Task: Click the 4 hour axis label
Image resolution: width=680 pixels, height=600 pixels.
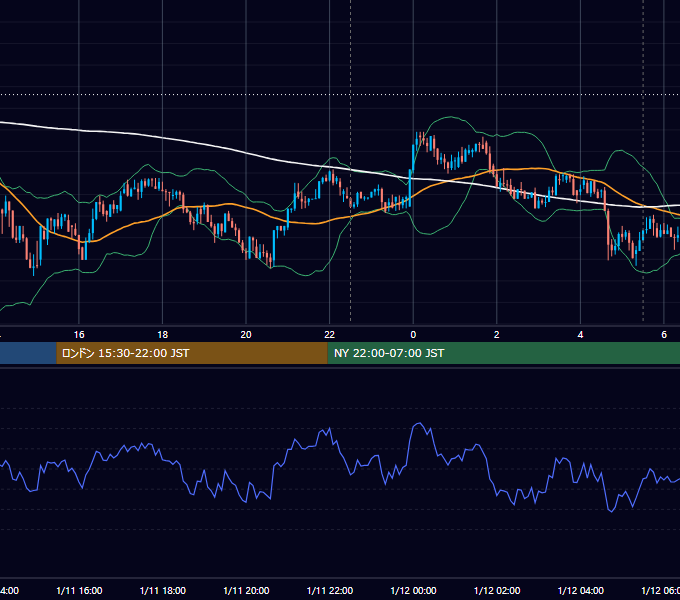Action: [580, 335]
